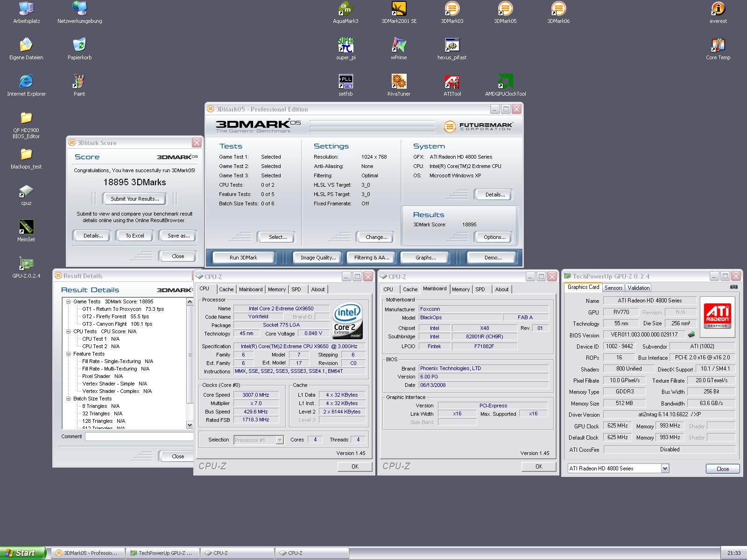Open the Core Temp desktop icon

[x=718, y=49]
